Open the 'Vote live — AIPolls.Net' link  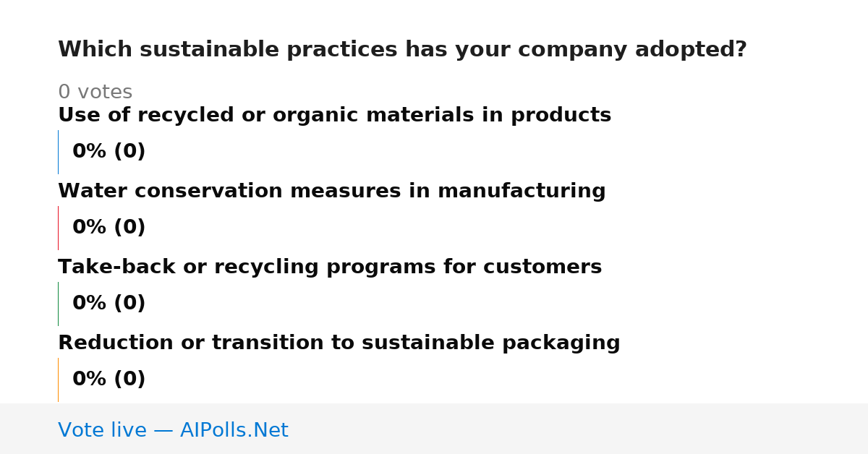173,431
